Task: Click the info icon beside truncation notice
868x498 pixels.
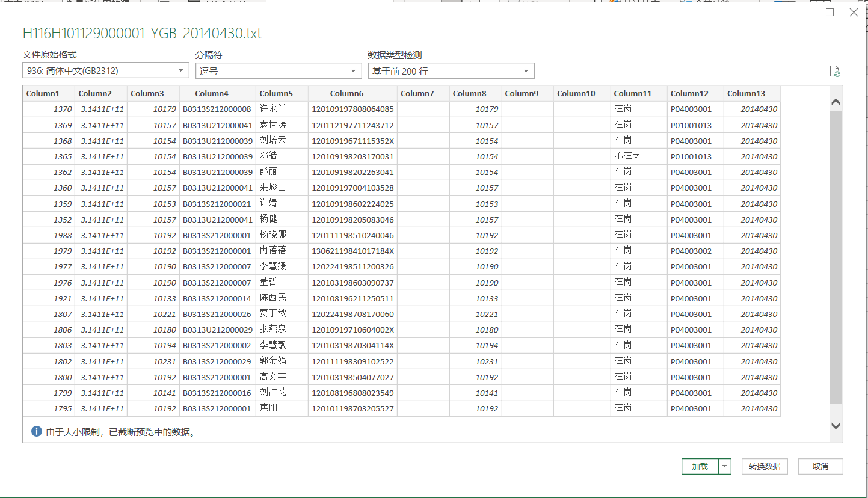Action: point(37,431)
